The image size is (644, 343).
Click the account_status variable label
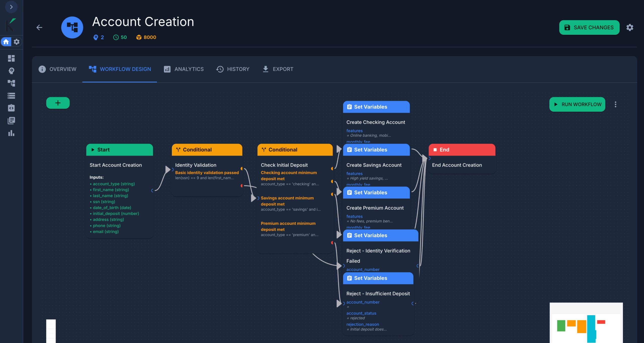[361, 313]
